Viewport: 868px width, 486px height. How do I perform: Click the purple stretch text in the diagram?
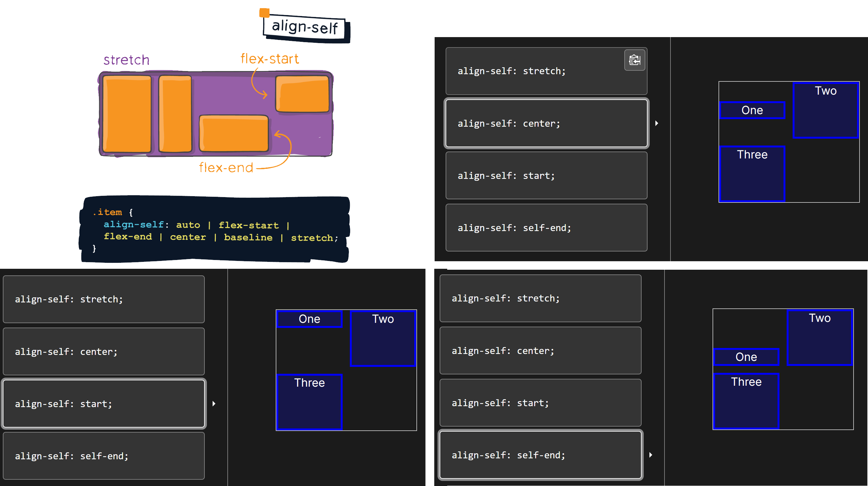tap(126, 60)
